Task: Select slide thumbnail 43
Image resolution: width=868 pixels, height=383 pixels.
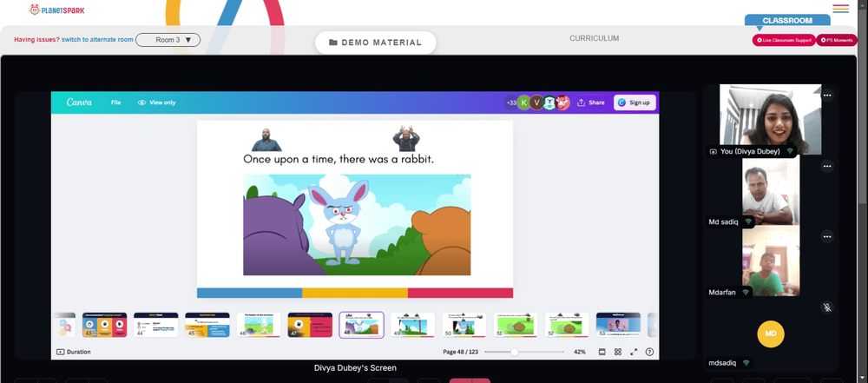Action: 105,325
